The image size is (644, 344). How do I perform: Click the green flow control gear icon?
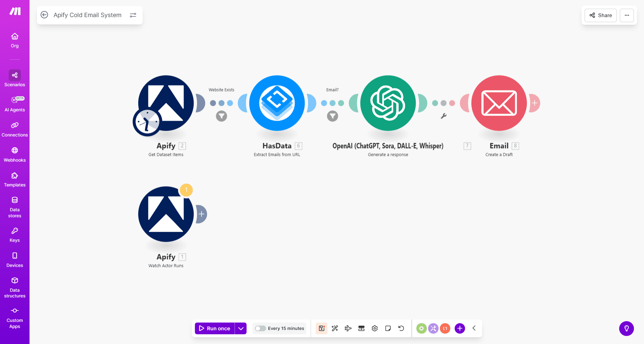point(422,329)
